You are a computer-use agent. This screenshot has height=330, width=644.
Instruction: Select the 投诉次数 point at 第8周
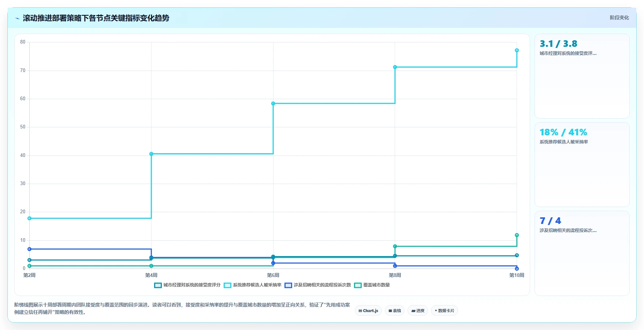point(395,266)
